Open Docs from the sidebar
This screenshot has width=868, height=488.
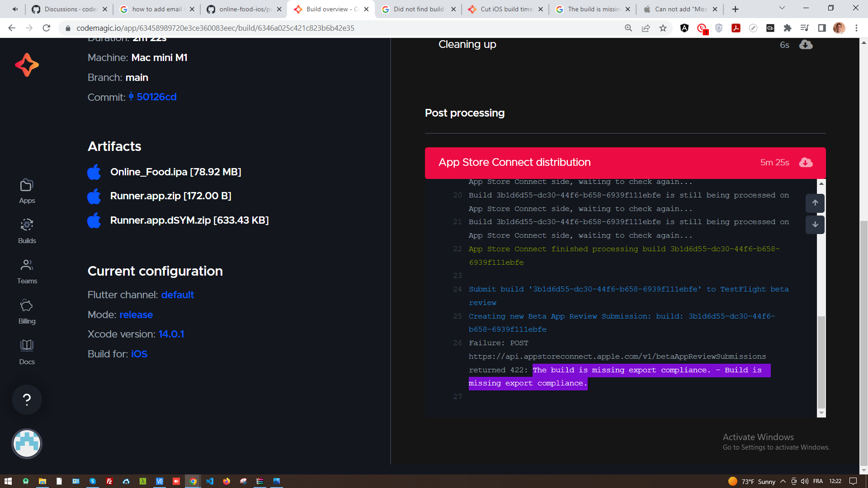[x=27, y=352]
